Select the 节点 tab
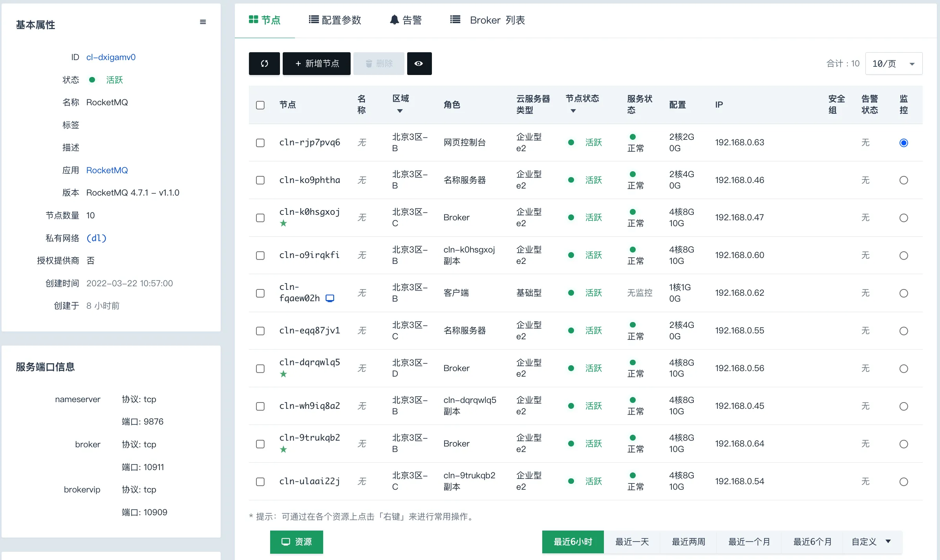 tap(265, 20)
